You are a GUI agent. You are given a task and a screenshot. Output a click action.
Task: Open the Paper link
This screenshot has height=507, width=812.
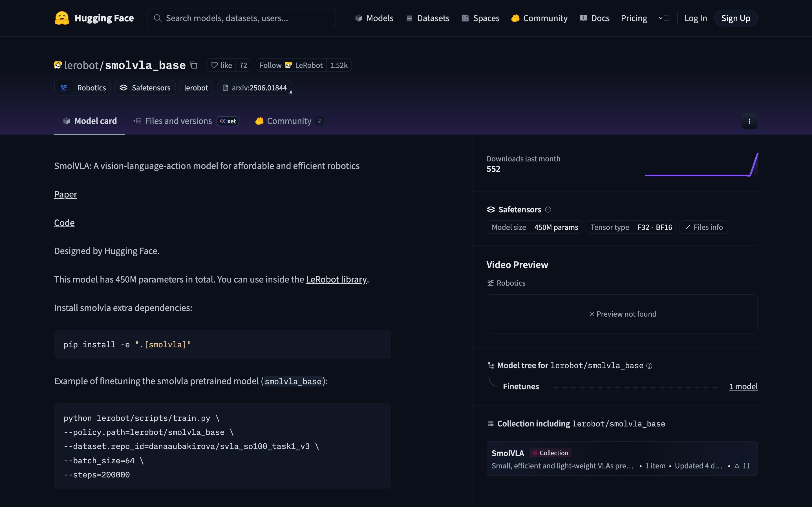(x=65, y=194)
